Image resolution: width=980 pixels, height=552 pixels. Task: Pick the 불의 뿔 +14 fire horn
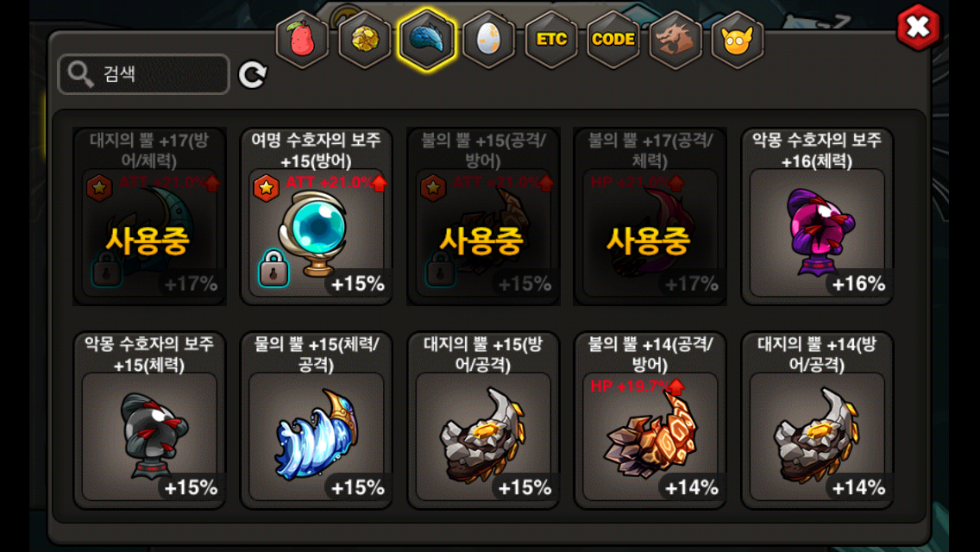[650, 421]
